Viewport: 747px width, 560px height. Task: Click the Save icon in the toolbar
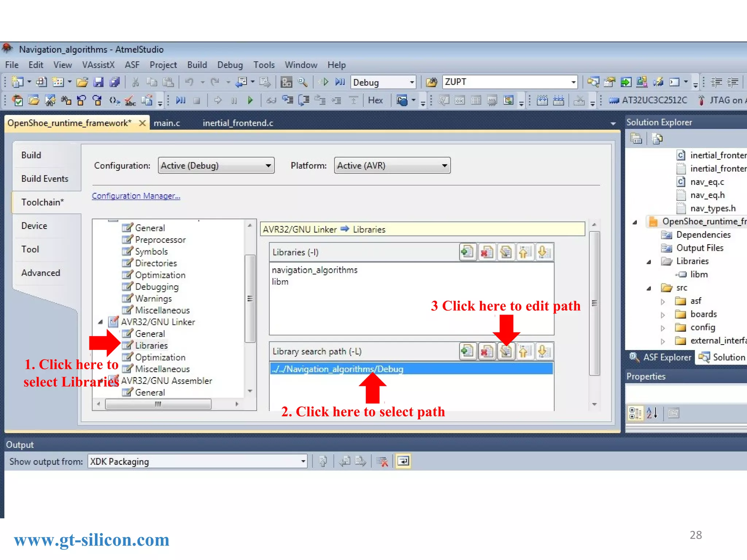[x=98, y=82]
